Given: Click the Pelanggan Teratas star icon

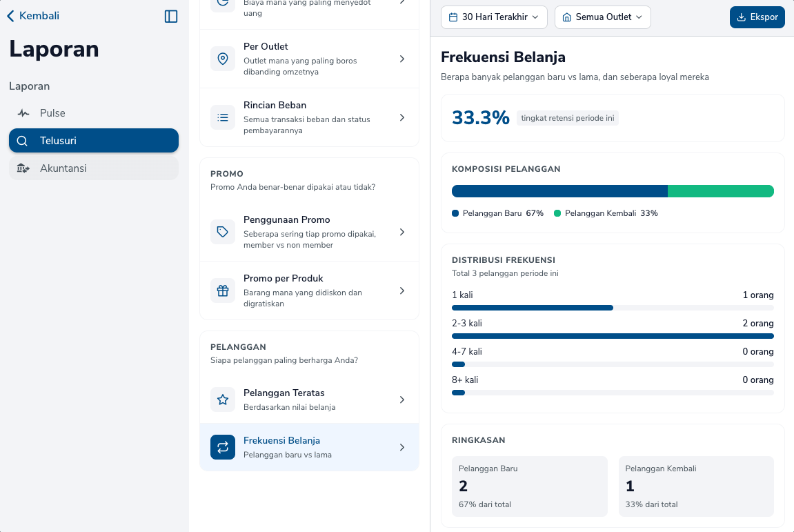Looking at the screenshot, I should [223, 400].
